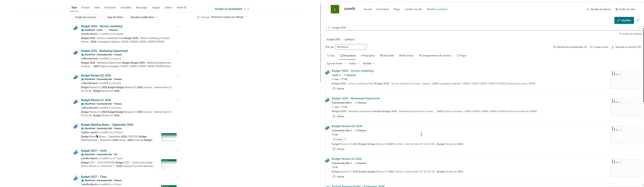
Task: Click the politique suggestion chip
Action: click(350, 40)
